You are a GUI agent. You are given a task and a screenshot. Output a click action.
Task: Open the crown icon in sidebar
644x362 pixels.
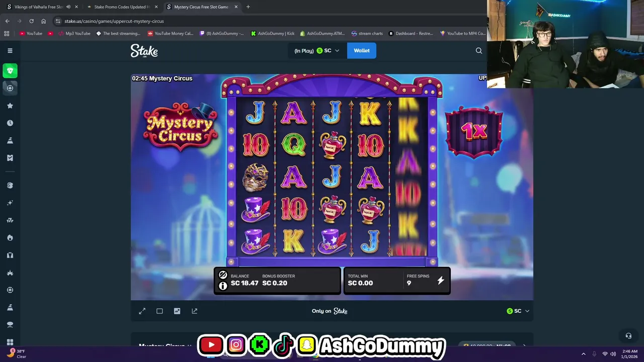10,273
